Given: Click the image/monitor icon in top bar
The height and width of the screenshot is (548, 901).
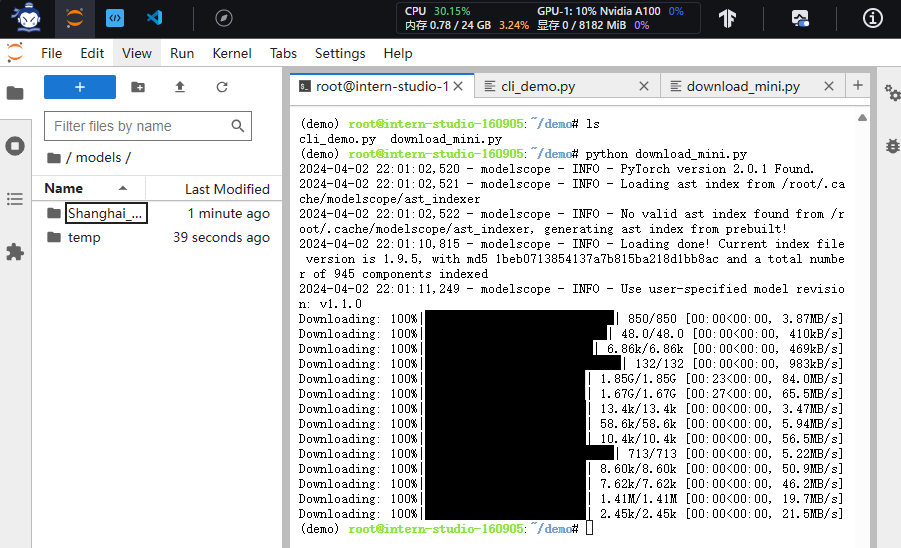Looking at the screenshot, I should click(800, 18).
